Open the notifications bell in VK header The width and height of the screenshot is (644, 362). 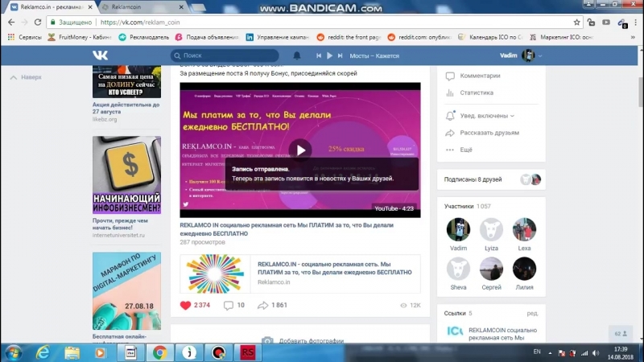296,56
